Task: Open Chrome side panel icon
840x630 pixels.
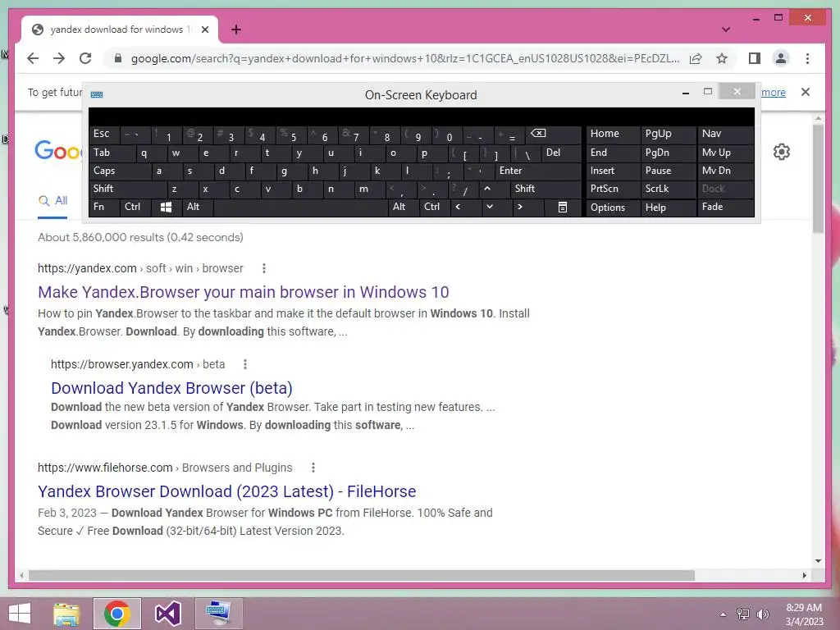Action: 755,58
